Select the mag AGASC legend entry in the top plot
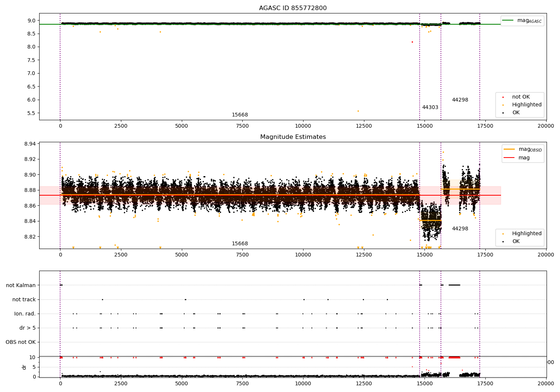Viewport: 560px width, 392px height. coord(522,21)
